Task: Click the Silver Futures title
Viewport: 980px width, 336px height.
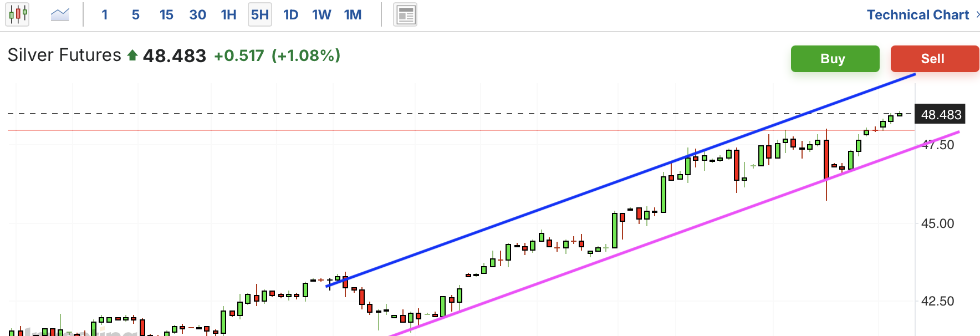Action: pos(64,55)
